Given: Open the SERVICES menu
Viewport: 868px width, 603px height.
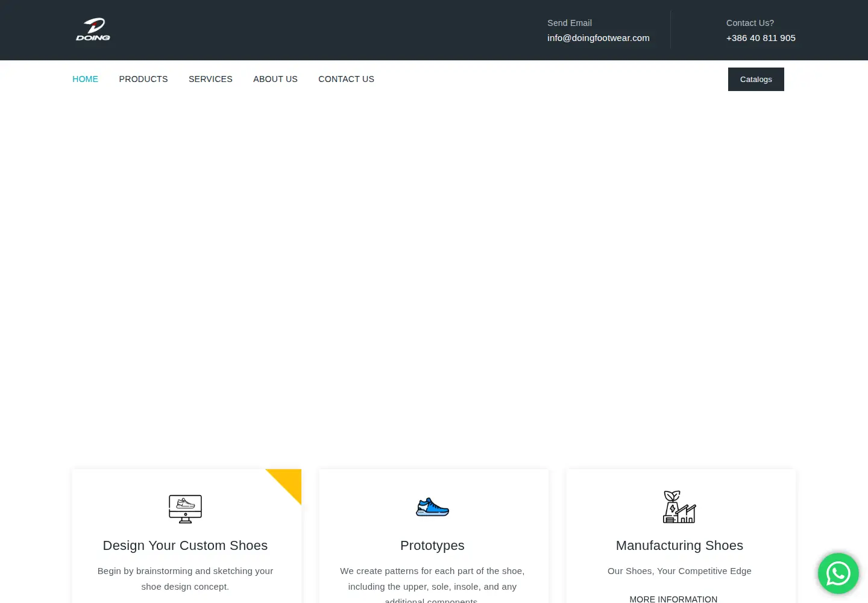Looking at the screenshot, I should click(x=210, y=79).
